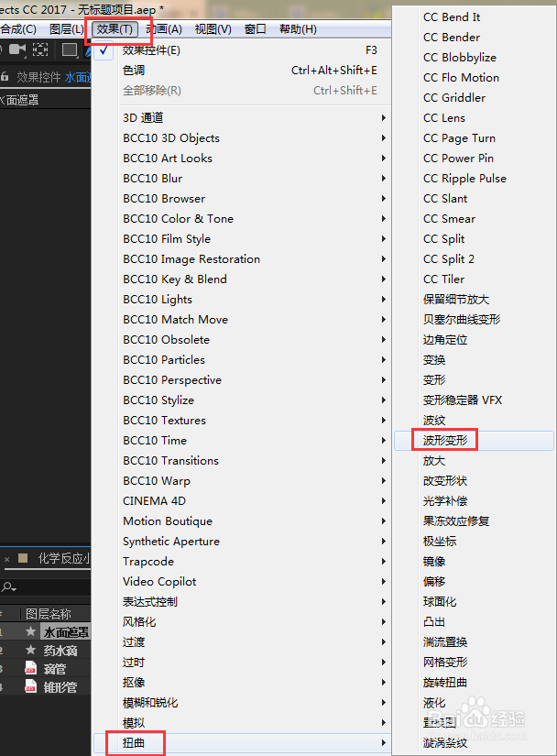Click the timeline search magnifier icon

[x=8, y=586]
